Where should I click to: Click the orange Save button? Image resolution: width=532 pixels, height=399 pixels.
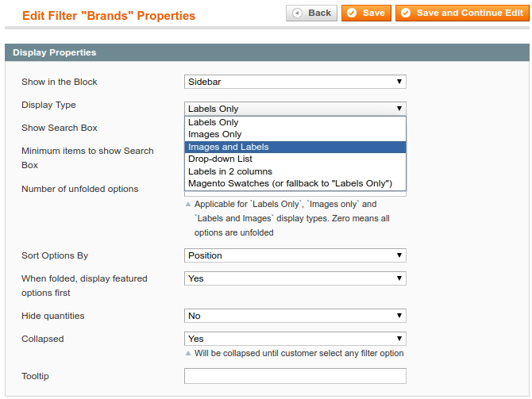[366, 13]
